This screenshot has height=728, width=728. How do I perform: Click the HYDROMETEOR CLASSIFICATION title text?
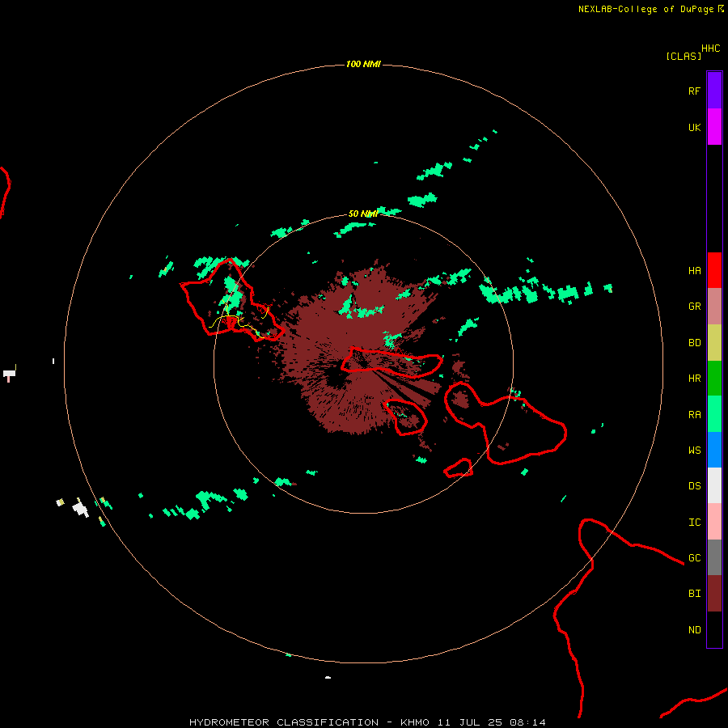(x=284, y=722)
